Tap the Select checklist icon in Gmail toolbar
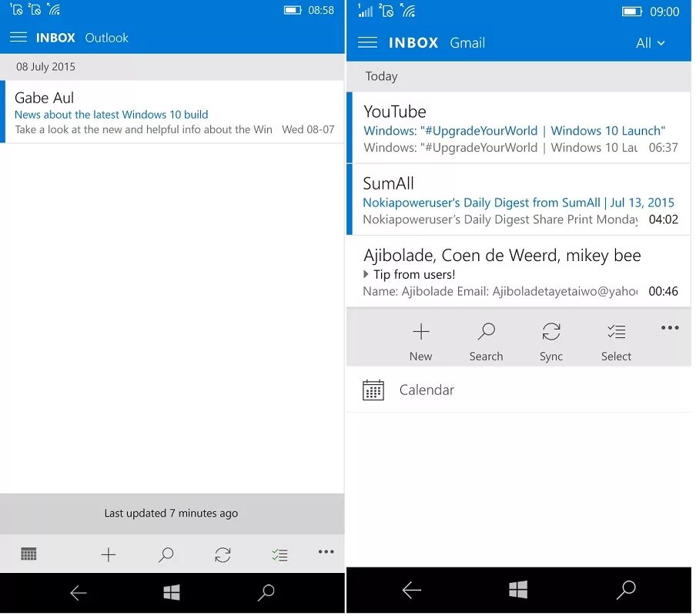Viewport: 696px width, 616px height. 617,332
